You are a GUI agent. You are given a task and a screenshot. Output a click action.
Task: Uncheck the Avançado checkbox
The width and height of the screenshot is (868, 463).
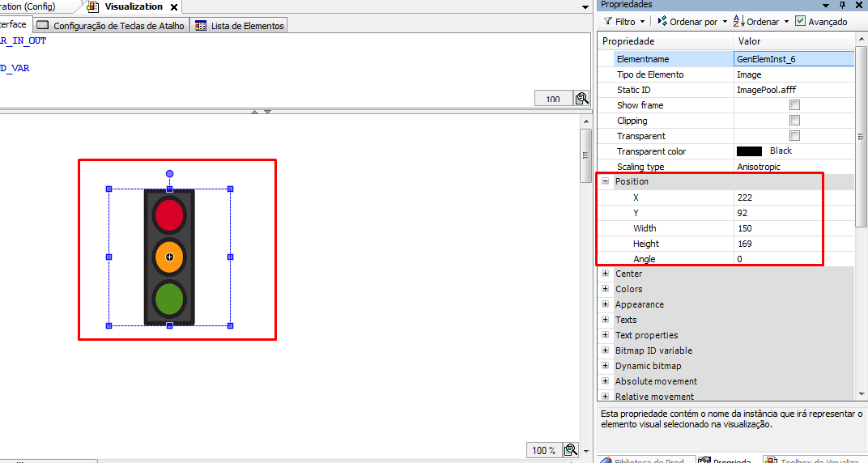(801, 22)
